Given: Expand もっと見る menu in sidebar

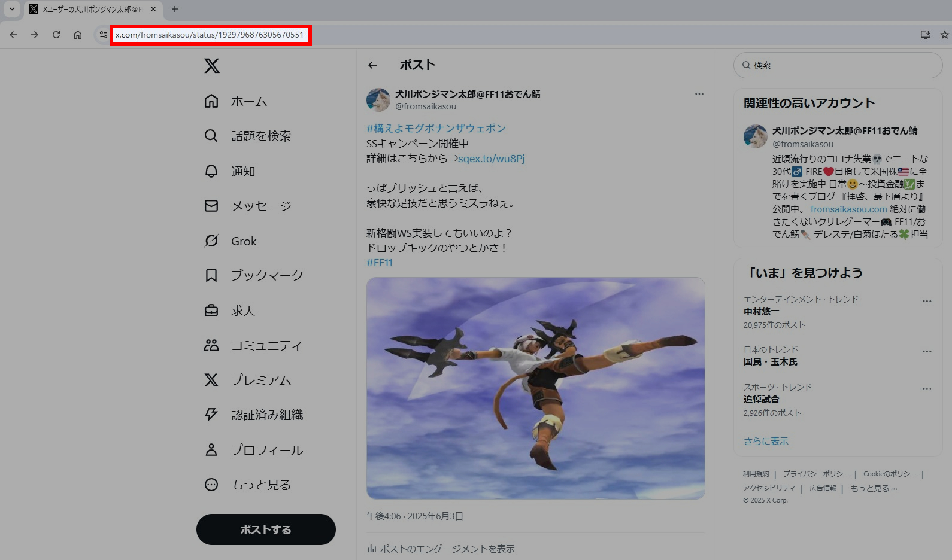Looking at the screenshot, I should coord(248,485).
